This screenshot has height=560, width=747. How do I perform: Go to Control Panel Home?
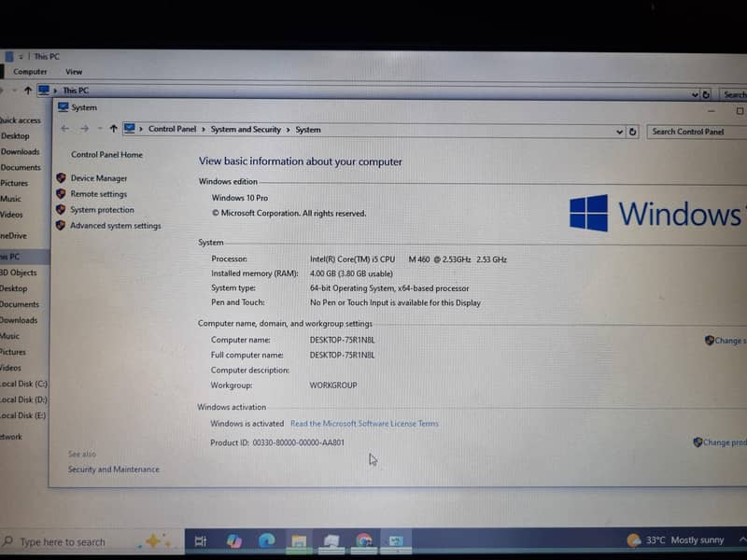click(106, 154)
